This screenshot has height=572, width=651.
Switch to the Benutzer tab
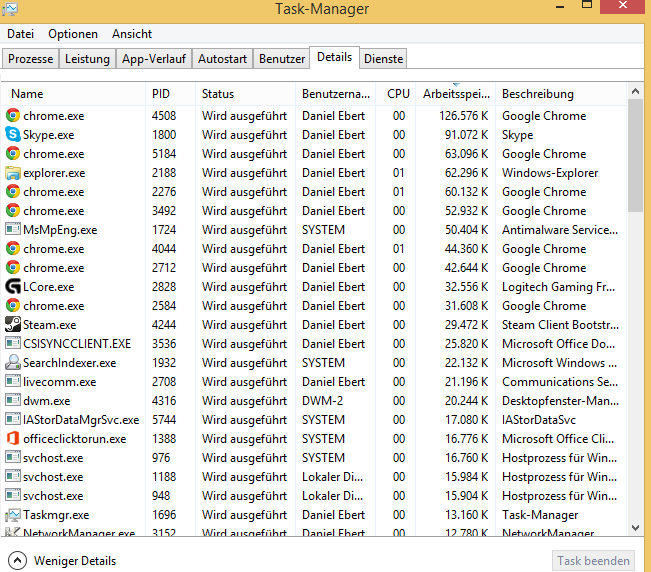pyautogui.click(x=282, y=59)
